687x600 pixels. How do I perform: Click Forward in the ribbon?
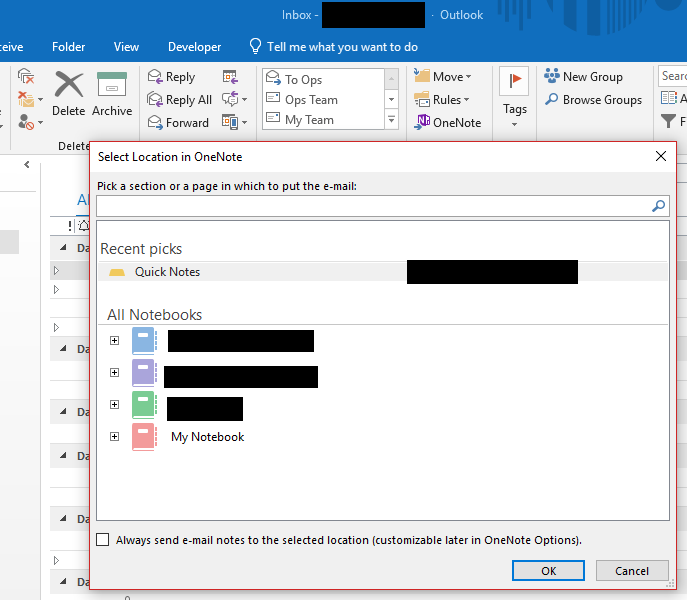[x=178, y=122]
